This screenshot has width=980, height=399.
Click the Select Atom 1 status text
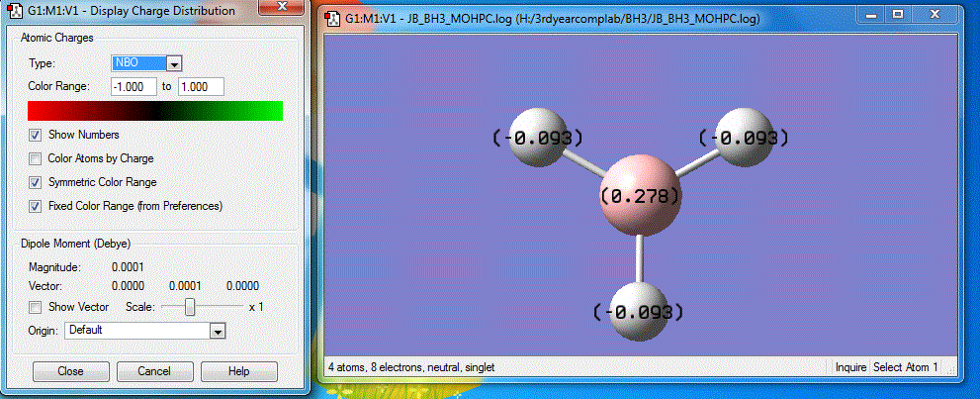(905, 367)
